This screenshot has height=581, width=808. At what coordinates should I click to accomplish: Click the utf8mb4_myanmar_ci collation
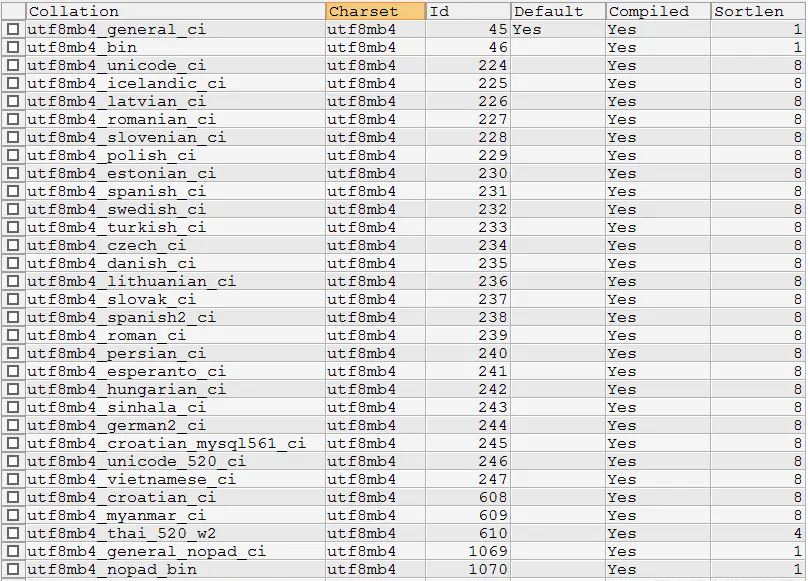point(176,515)
